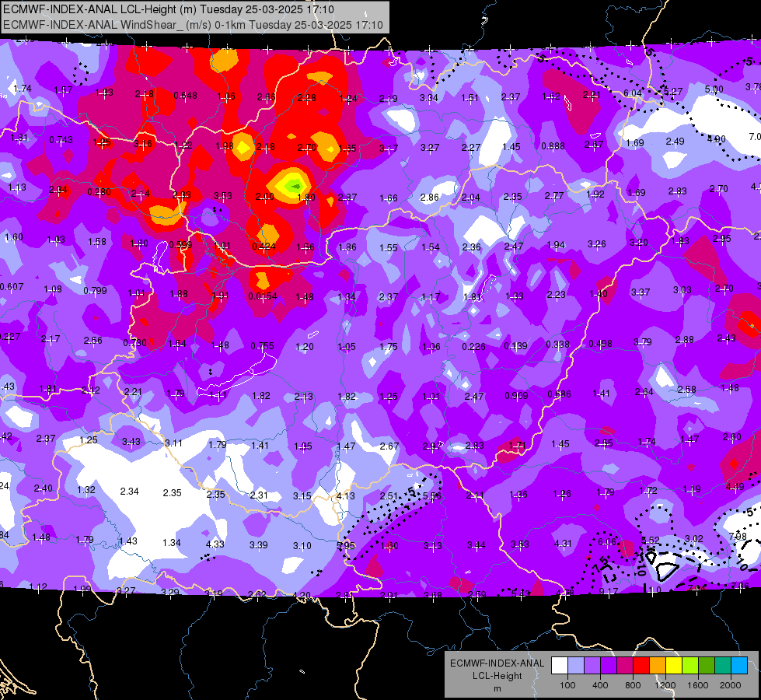Image resolution: width=761 pixels, height=700 pixels.
Task: Click the legend's LCL-Height label
Action: click(497, 676)
